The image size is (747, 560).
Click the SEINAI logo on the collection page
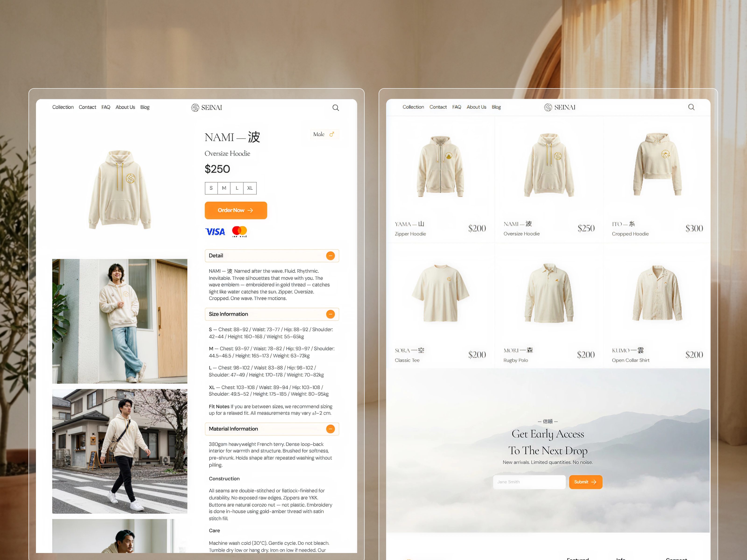click(560, 107)
